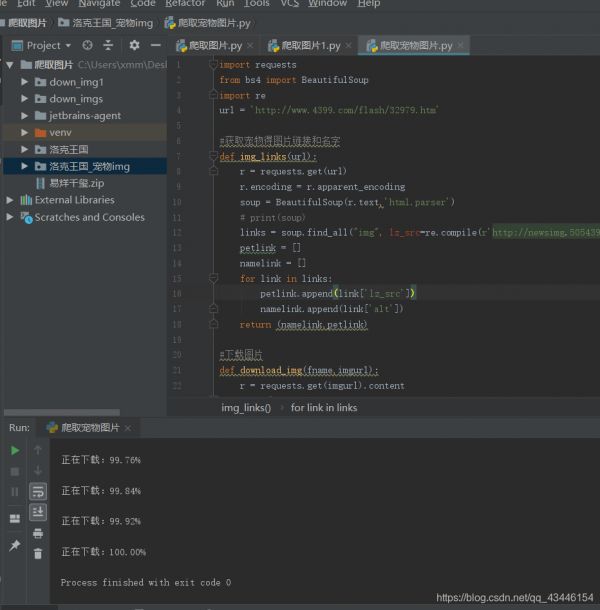Click img_links() in editor breadcrumb
Screen dimensions: 600x610
tap(246, 408)
